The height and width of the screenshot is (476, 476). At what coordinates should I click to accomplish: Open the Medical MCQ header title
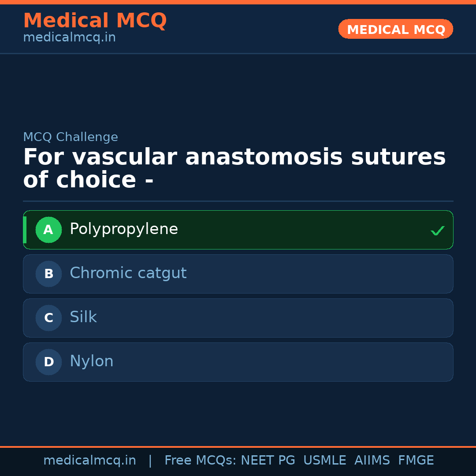pyautogui.click(x=95, y=21)
